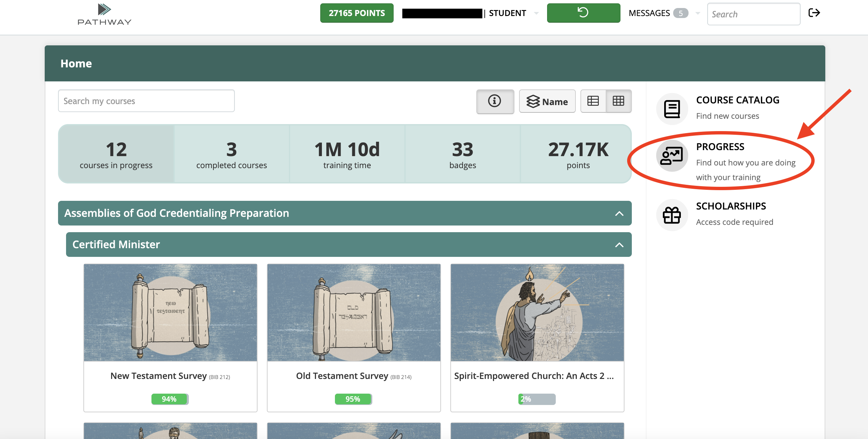Viewport: 868px width, 439px height.
Task: Collapse Assemblies of God Credentialing Preparation section
Action: click(x=619, y=213)
